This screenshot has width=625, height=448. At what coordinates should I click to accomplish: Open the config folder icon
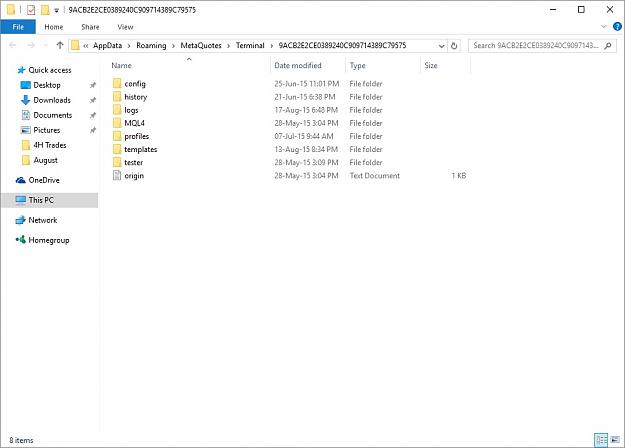point(117,83)
